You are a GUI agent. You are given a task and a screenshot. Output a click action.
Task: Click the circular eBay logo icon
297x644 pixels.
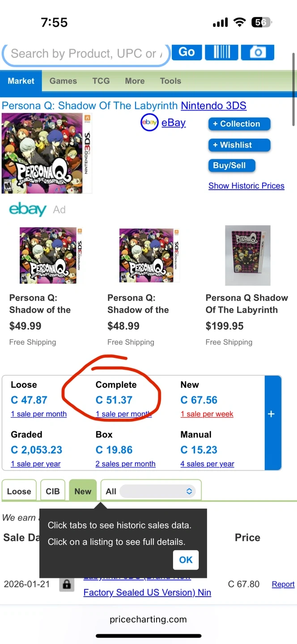(149, 123)
